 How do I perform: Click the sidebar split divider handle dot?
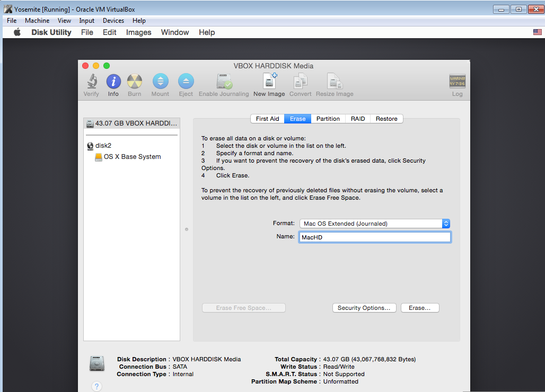(x=187, y=229)
